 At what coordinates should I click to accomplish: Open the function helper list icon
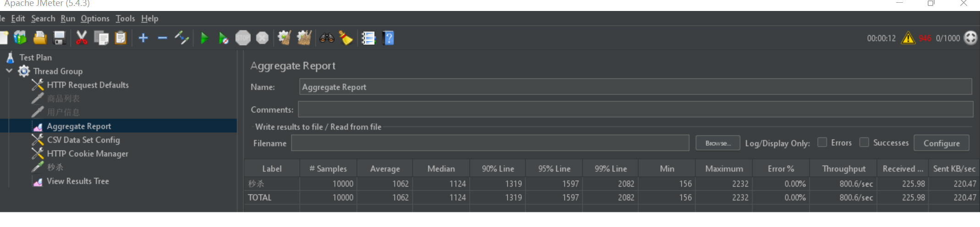(368, 38)
